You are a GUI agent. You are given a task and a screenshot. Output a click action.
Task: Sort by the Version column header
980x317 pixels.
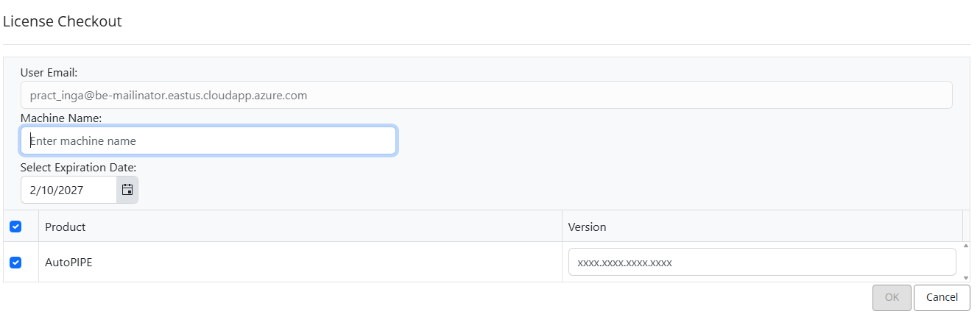tap(588, 227)
